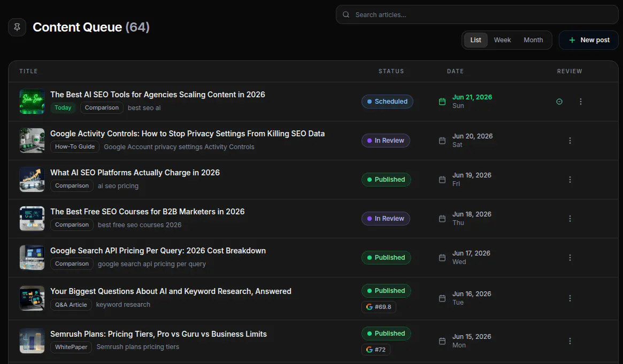Focus the Search articles field
623x364 pixels.
click(x=477, y=14)
